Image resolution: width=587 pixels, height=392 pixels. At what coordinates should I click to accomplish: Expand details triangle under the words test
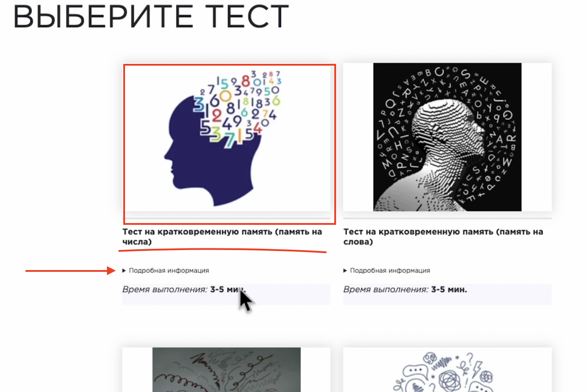point(345,270)
